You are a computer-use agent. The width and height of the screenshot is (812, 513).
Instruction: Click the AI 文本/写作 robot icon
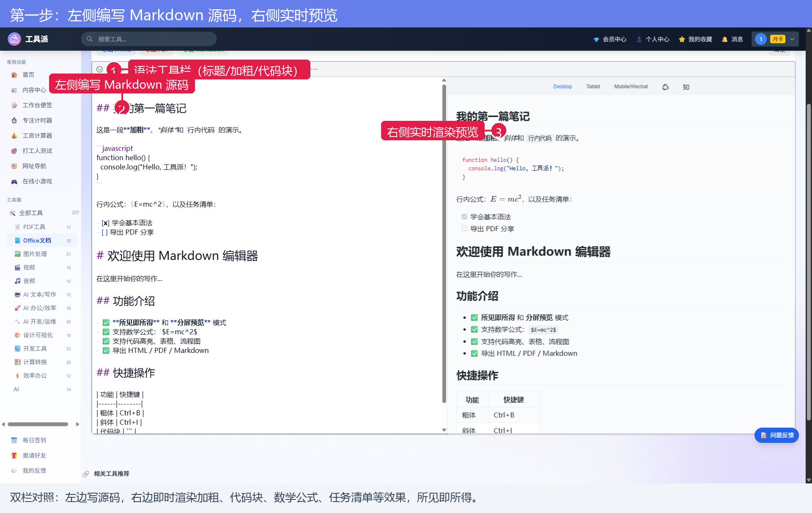click(x=17, y=295)
